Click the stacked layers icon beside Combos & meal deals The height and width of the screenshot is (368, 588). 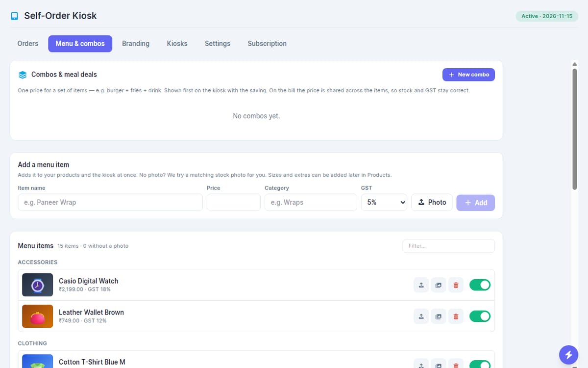23,75
